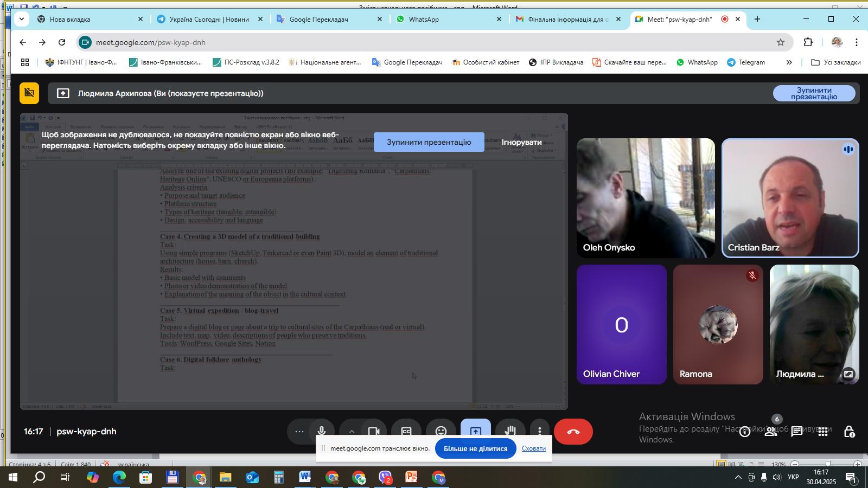Open 'Усі закладки' folder
Screen dimensions: 868x488
(836, 62)
